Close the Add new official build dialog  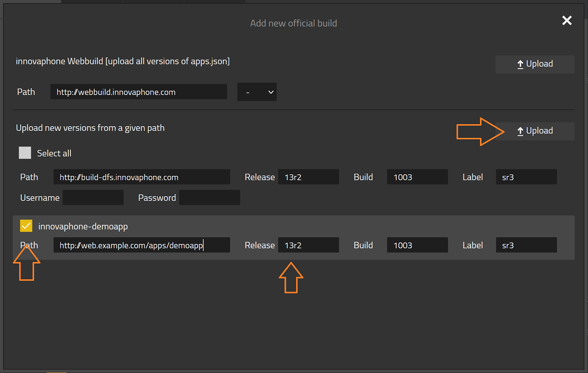point(567,20)
